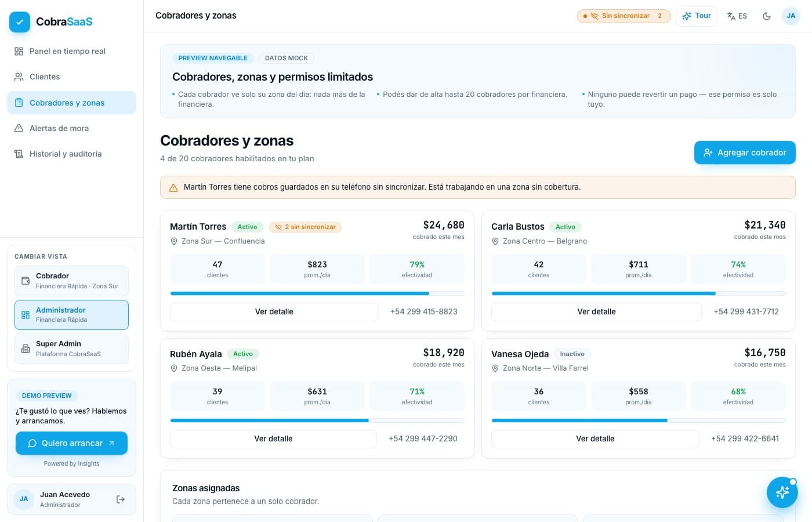Screen dimensions: 812x522
Task: Click Agregar cobrador button
Action: (745, 153)
